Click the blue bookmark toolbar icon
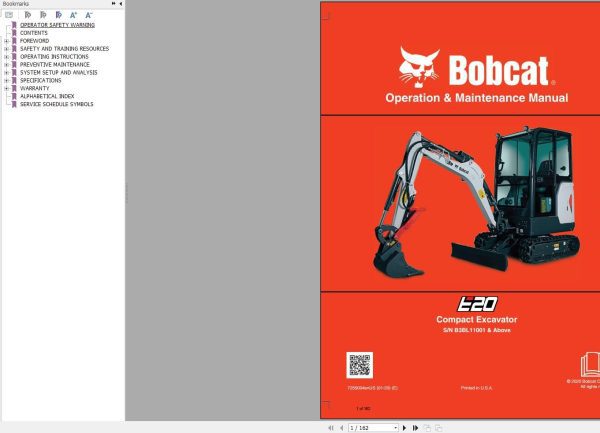This screenshot has height=433, width=600. (x=58, y=15)
